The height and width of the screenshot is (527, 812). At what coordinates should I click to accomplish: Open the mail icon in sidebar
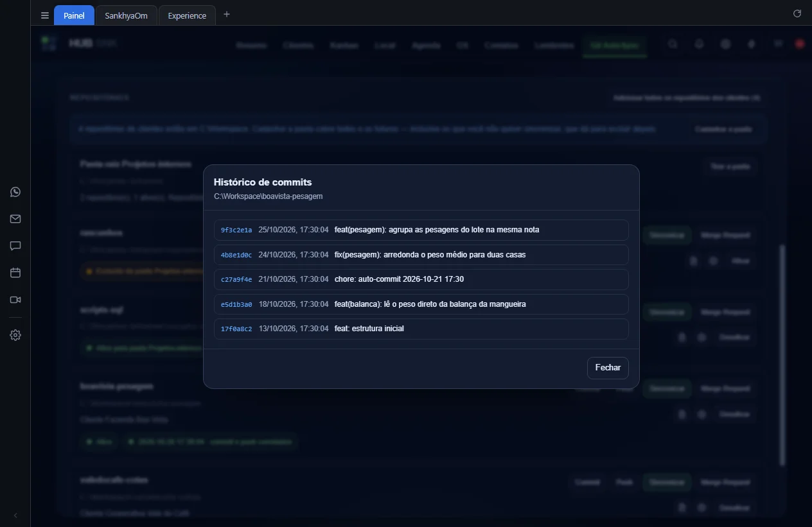tap(15, 219)
